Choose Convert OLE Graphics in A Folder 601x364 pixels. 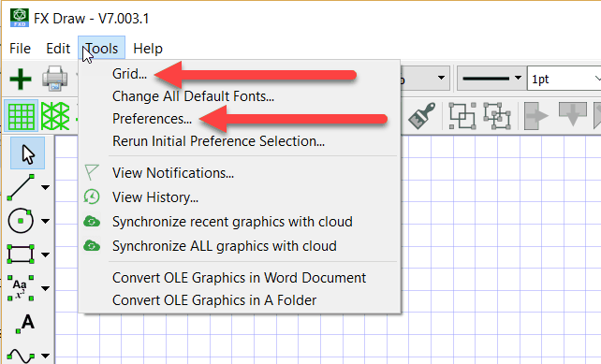coord(240,300)
